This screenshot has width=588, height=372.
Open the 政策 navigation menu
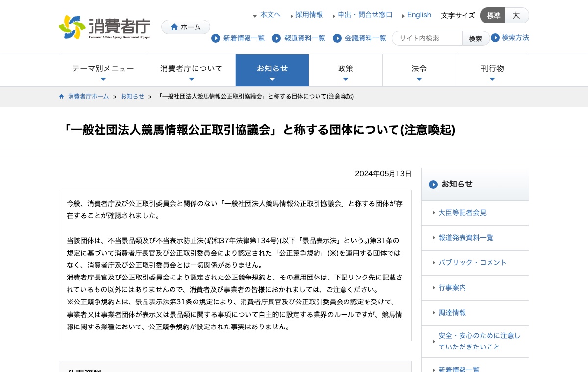(x=345, y=70)
